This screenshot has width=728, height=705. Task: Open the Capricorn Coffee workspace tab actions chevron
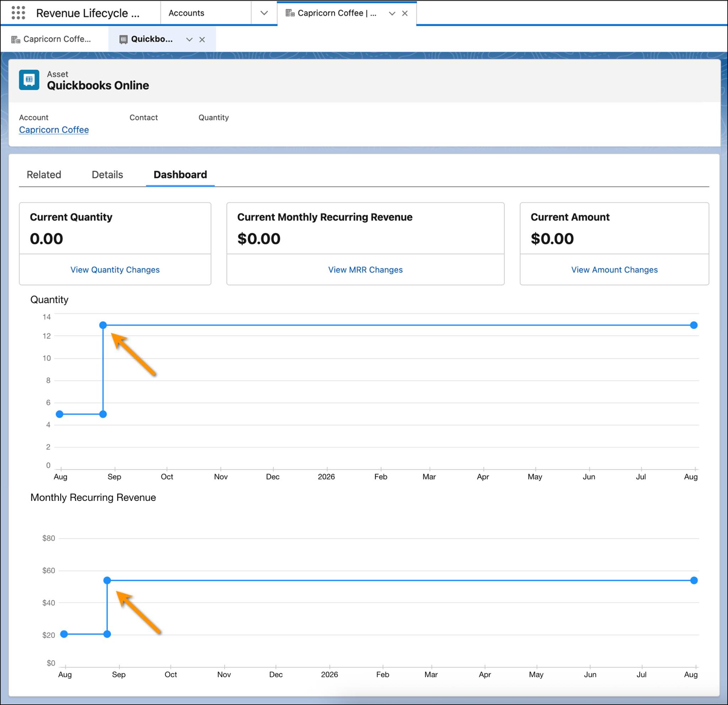pos(392,14)
